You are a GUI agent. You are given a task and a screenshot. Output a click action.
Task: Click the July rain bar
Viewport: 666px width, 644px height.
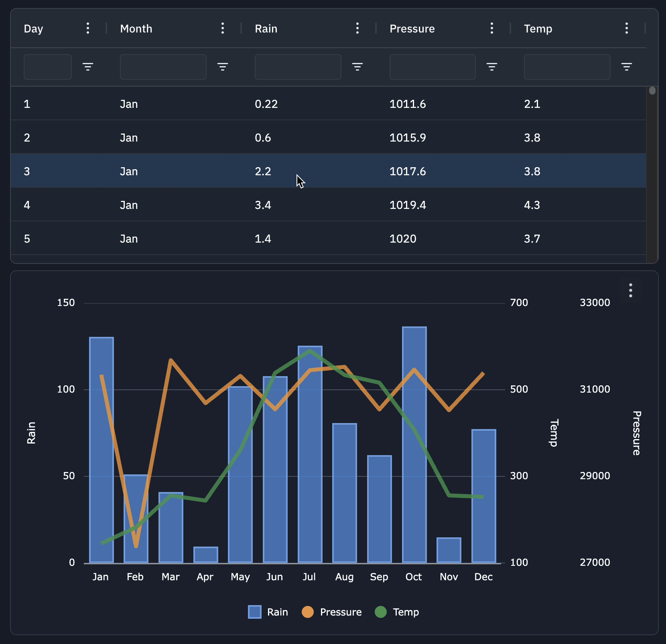(310, 454)
